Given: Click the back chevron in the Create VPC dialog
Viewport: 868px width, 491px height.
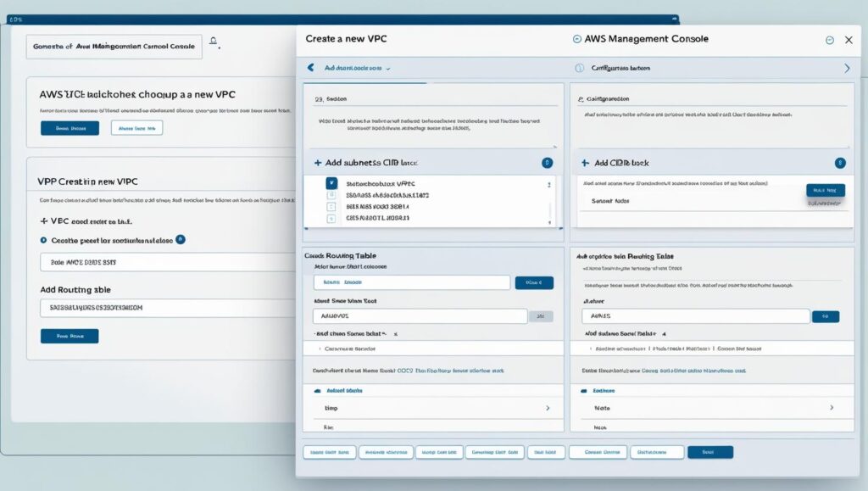Looking at the screenshot, I should (310, 68).
